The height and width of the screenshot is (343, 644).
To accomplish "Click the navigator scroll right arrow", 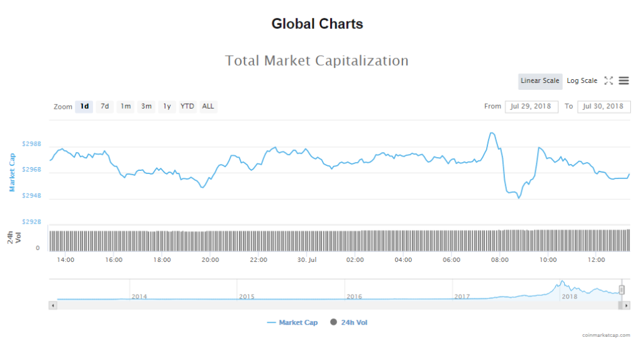I will pyautogui.click(x=626, y=305).
